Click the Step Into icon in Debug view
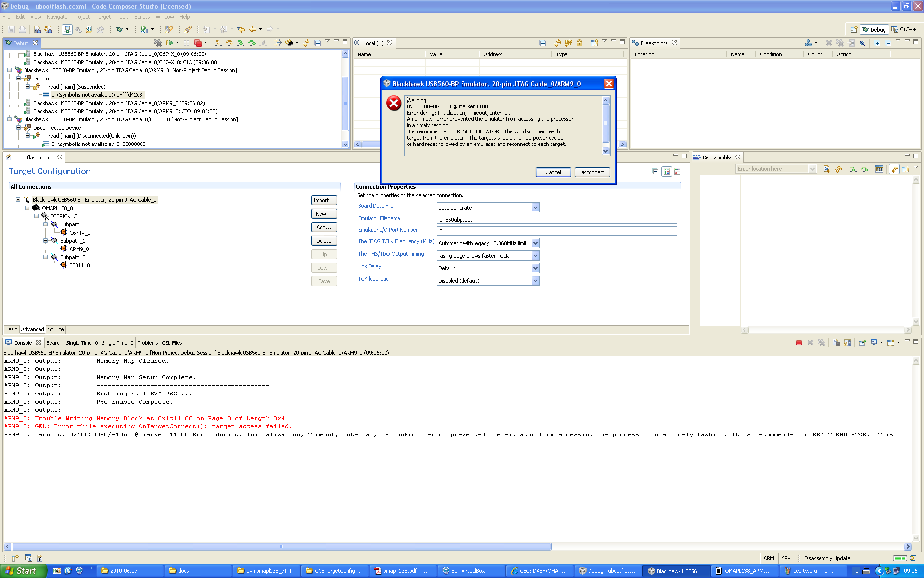924x578 pixels. (x=218, y=43)
